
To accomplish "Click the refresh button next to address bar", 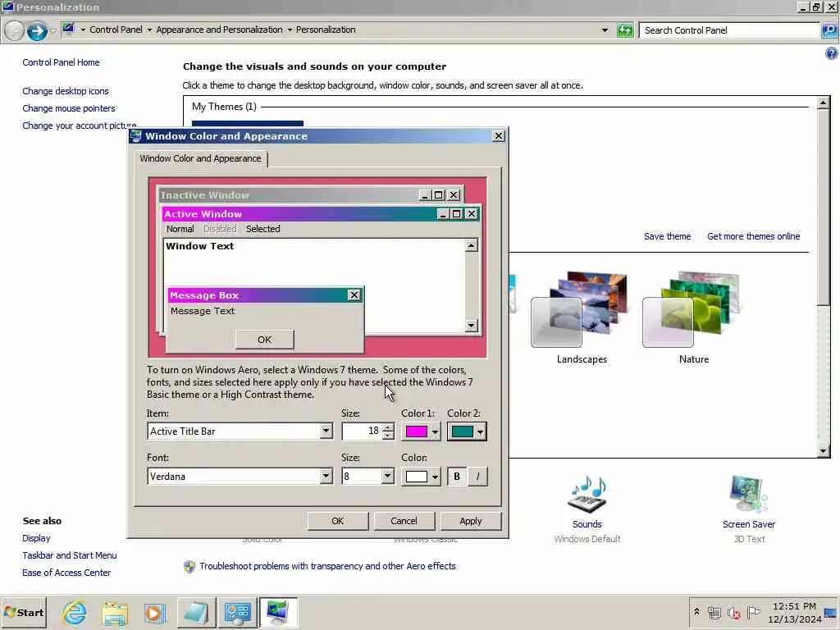I will pyautogui.click(x=624, y=30).
